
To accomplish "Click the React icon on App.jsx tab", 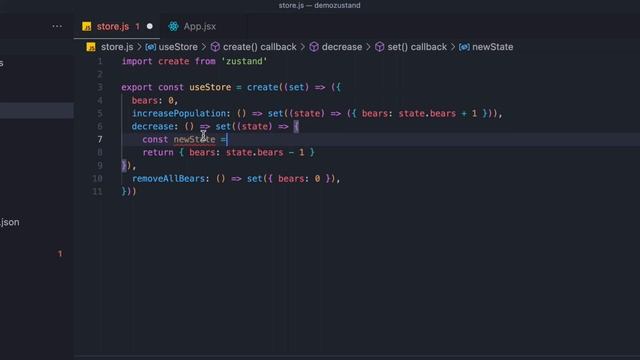I will [x=173, y=27].
